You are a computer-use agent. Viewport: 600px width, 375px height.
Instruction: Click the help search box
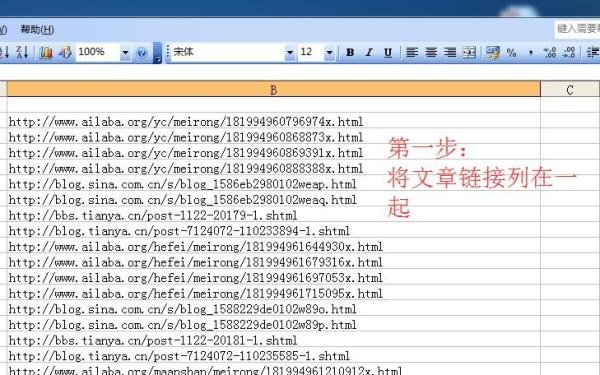[577, 29]
